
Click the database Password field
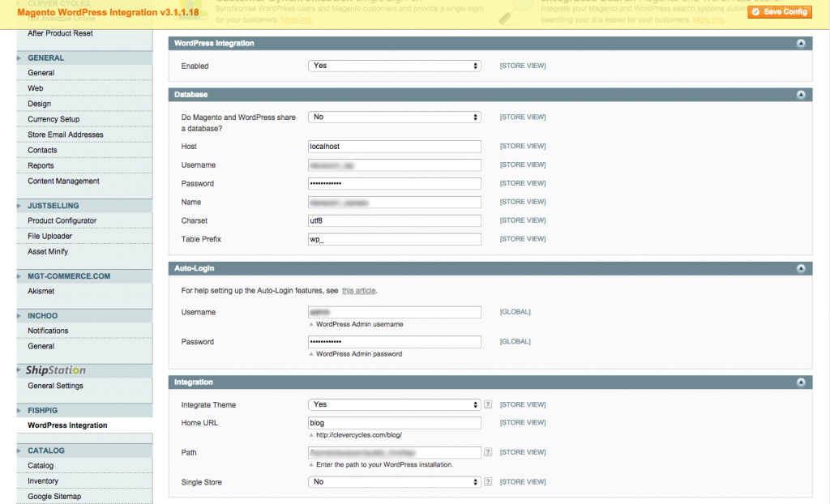pos(395,184)
